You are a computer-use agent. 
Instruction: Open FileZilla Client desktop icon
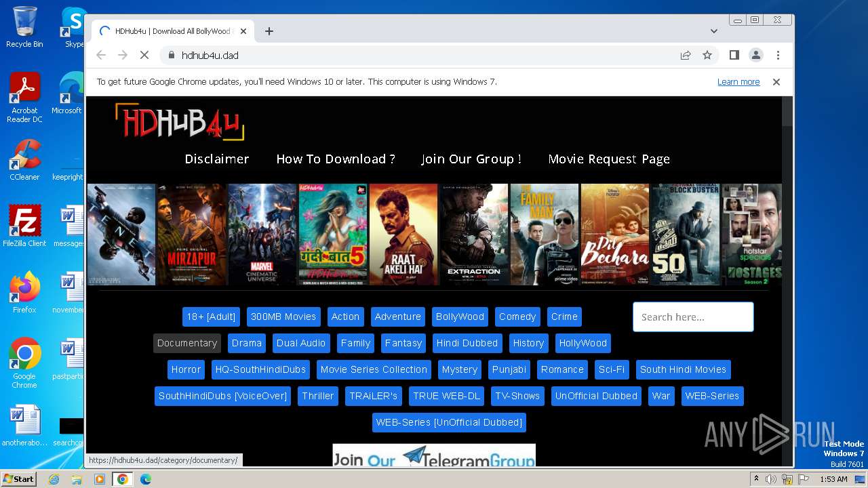pyautogui.click(x=24, y=226)
